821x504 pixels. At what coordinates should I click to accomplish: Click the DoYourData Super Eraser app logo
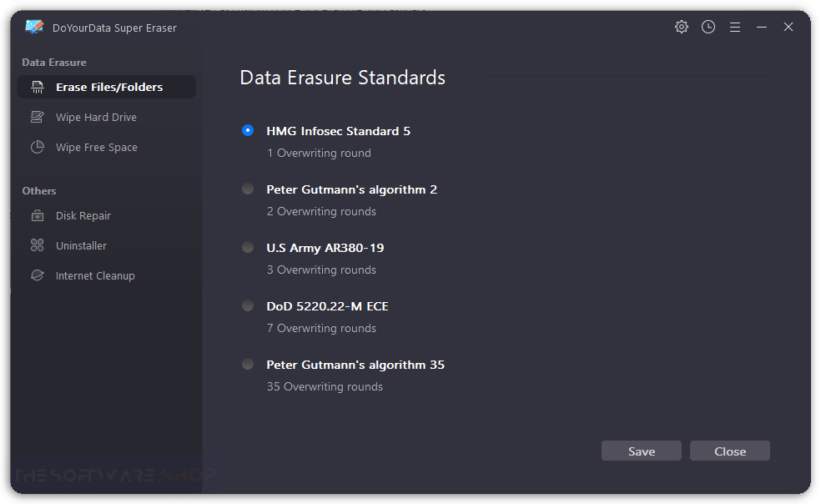pyautogui.click(x=34, y=27)
